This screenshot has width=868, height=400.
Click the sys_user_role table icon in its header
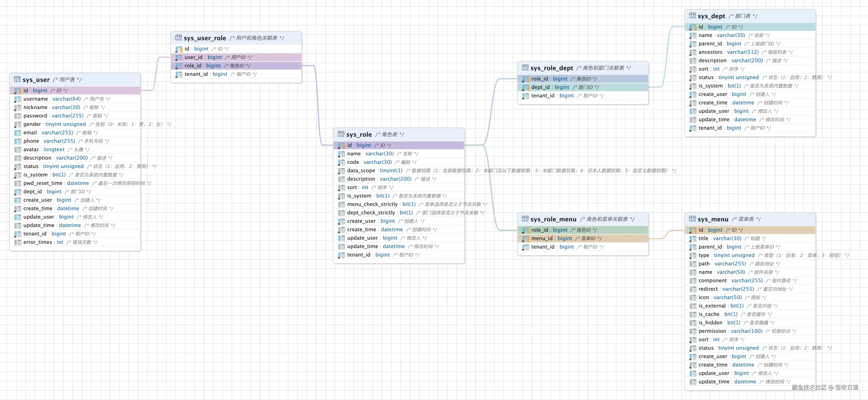tap(179, 38)
